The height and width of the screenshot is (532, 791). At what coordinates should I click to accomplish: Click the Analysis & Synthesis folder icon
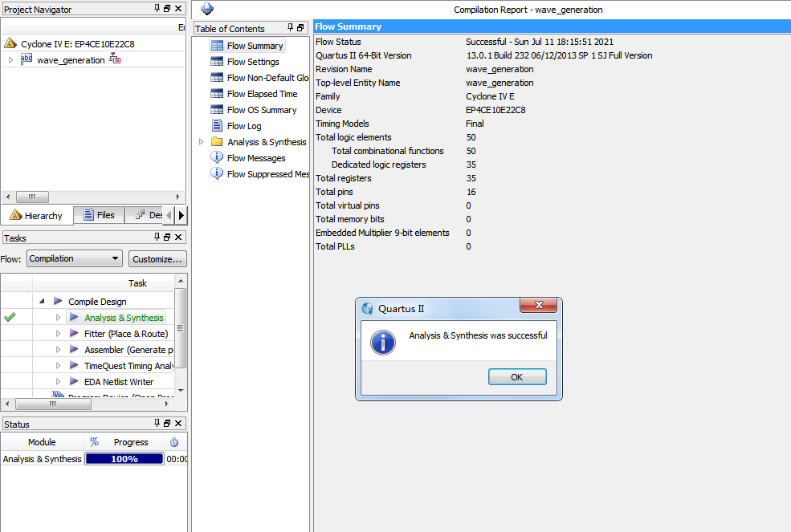click(x=217, y=142)
